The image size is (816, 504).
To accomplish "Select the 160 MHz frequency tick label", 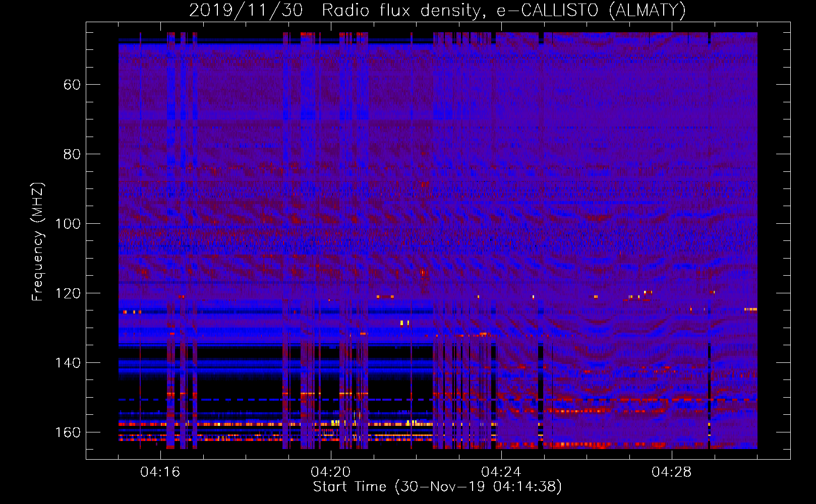I will (x=68, y=432).
